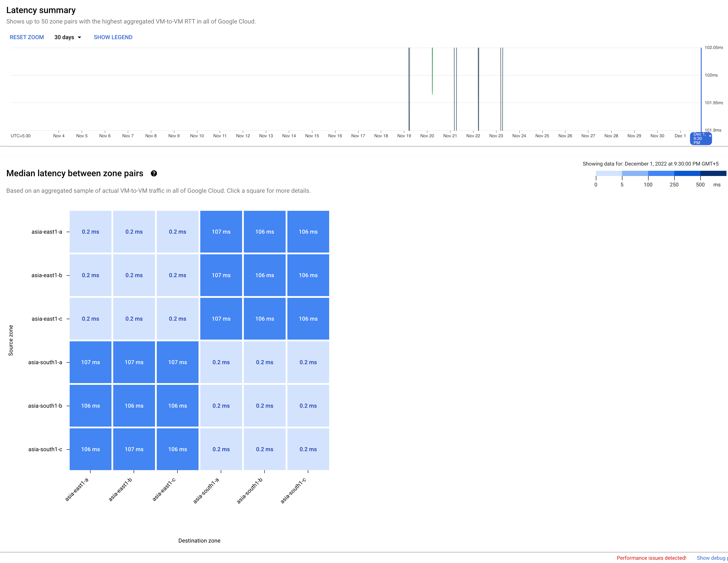
Task: Click the dark spike line near Nov 22
Action: [478, 88]
